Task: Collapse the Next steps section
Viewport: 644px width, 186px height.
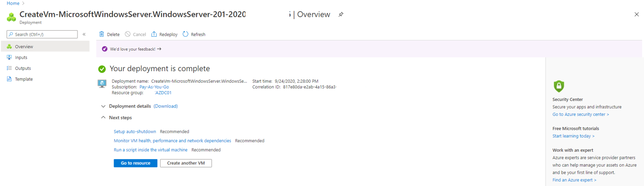Action: coord(116,118)
